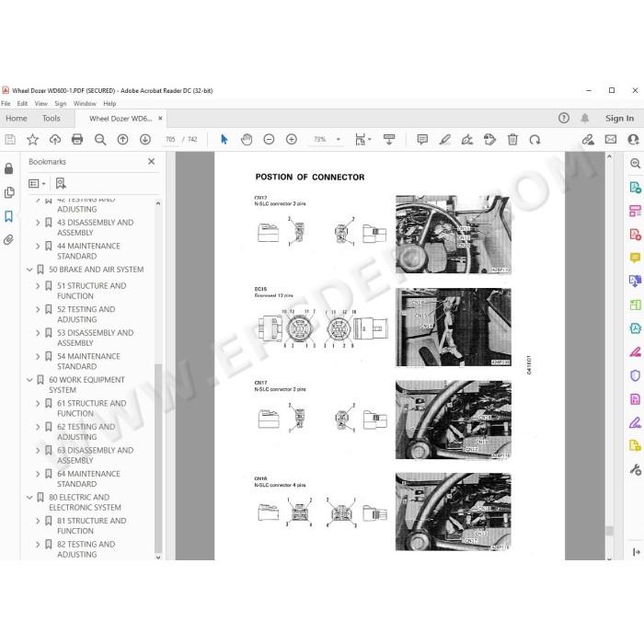
Task: Open Find text magnifier icon
Action: point(99,140)
